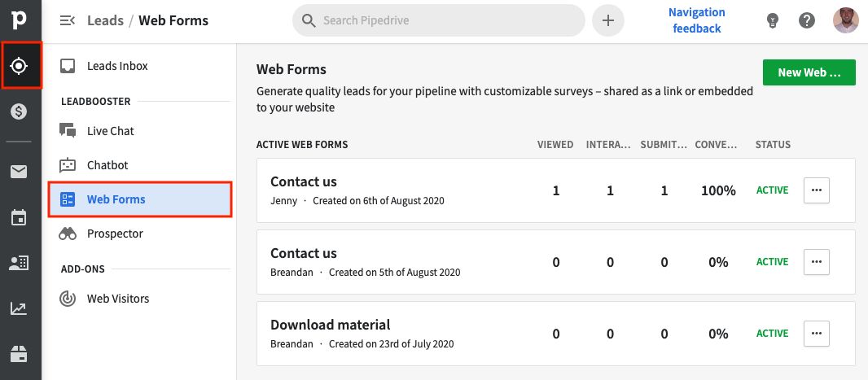Click the lightbulb sales assistant icon
Screen dimensions: 868x380
(x=773, y=21)
